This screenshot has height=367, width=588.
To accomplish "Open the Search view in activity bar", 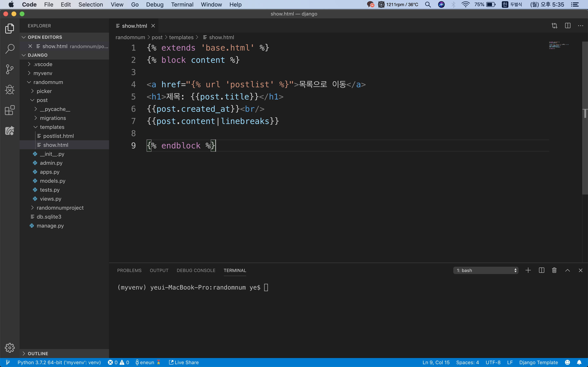I will click(x=10, y=49).
